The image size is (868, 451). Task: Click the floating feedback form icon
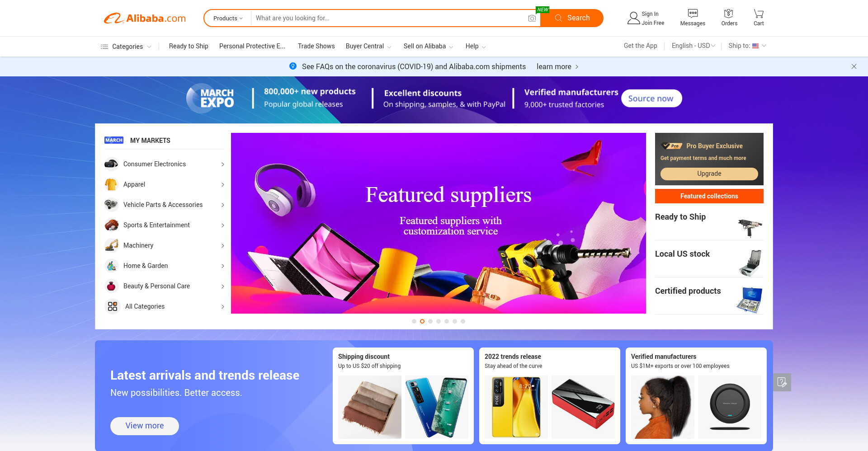click(x=782, y=382)
